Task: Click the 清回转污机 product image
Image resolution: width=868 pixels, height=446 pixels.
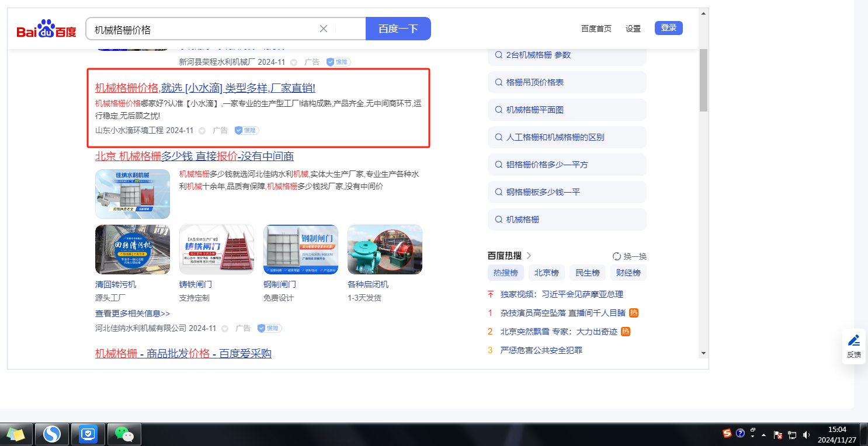Action: pos(133,250)
